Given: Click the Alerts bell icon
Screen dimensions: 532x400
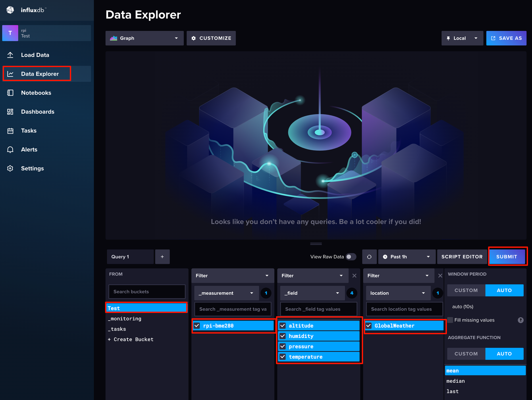Looking at the screenshot, I should point(10,150).
